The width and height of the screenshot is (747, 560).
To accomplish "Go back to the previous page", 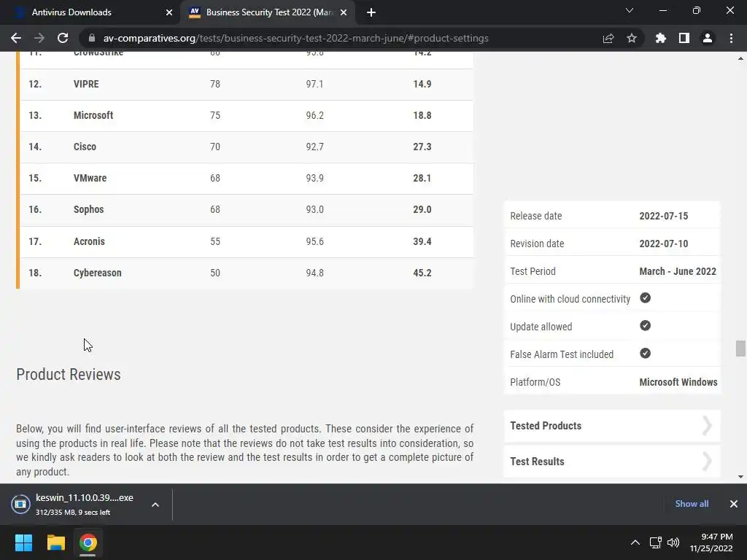I will click(x=16, y=38).
